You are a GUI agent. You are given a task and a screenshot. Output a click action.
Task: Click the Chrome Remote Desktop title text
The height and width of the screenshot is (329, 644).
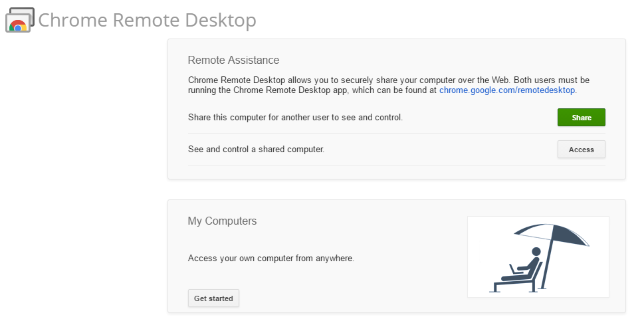coord(148,20)
